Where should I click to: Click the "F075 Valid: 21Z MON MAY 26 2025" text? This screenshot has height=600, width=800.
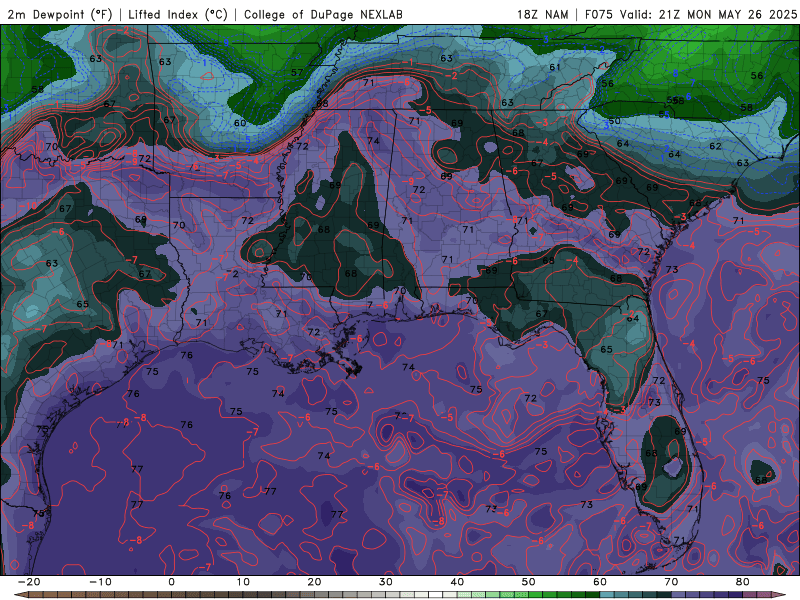pos(690,14)
